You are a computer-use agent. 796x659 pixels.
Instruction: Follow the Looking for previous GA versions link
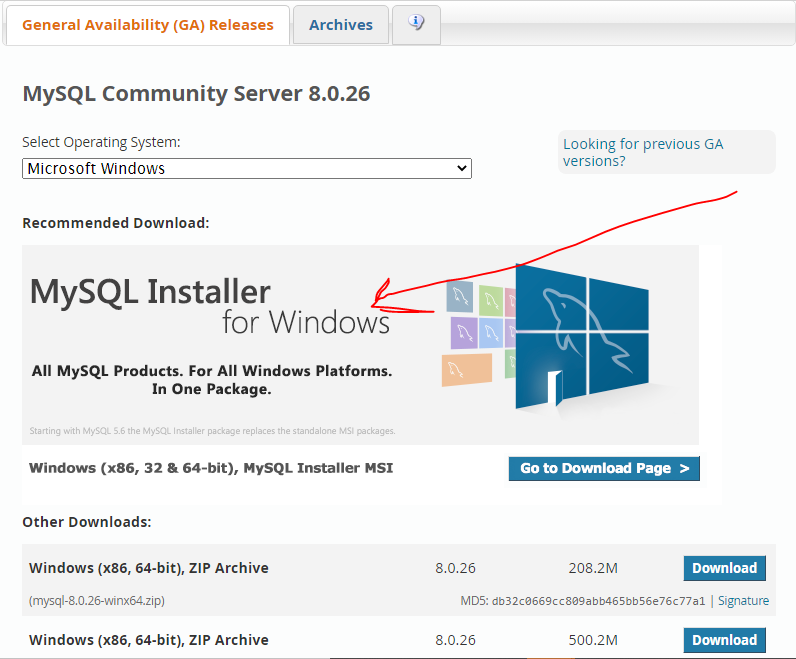click(x=643, y=152)
